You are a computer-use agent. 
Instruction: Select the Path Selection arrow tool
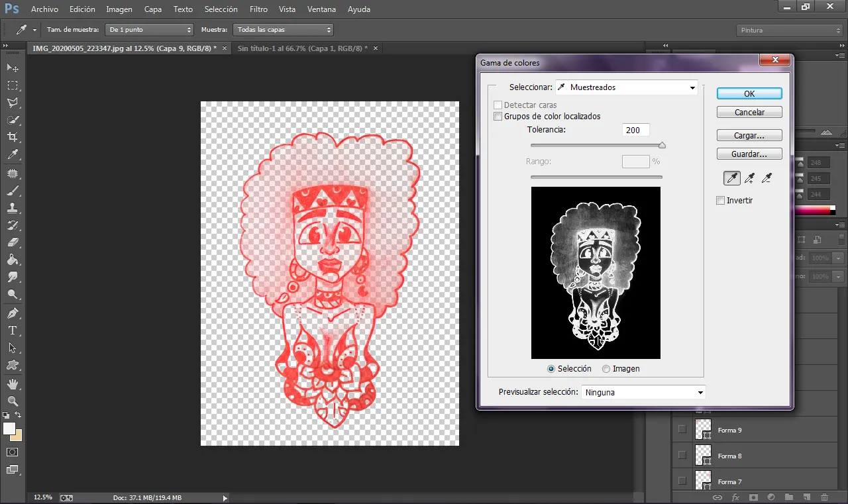(x=13, y=347)
